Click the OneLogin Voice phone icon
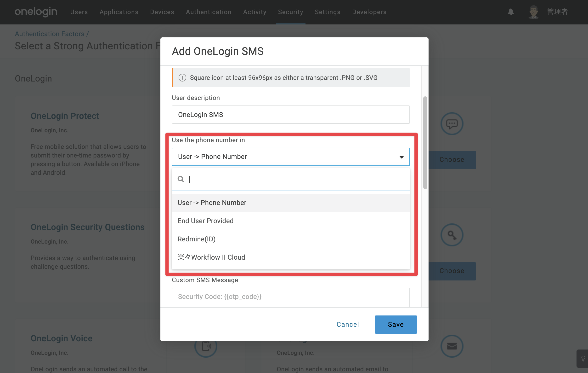 [x=206, y=346]
